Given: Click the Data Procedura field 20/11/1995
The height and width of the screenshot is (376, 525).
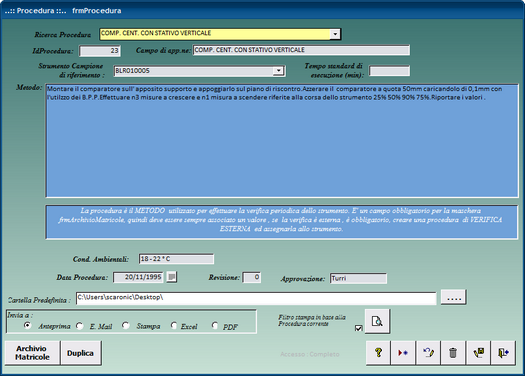Looking at the screenshot, I should (x=138, y=277).
